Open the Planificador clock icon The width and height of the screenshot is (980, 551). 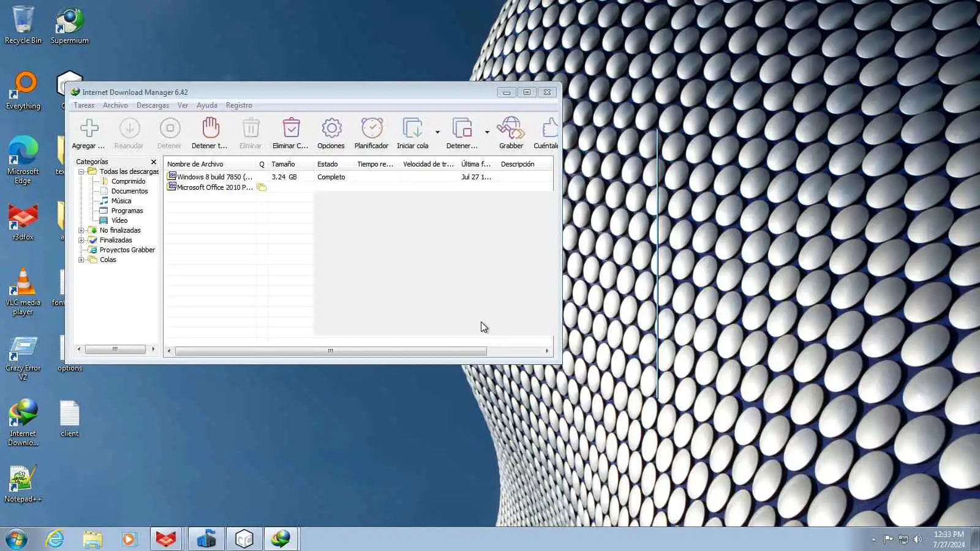point(372,129)
